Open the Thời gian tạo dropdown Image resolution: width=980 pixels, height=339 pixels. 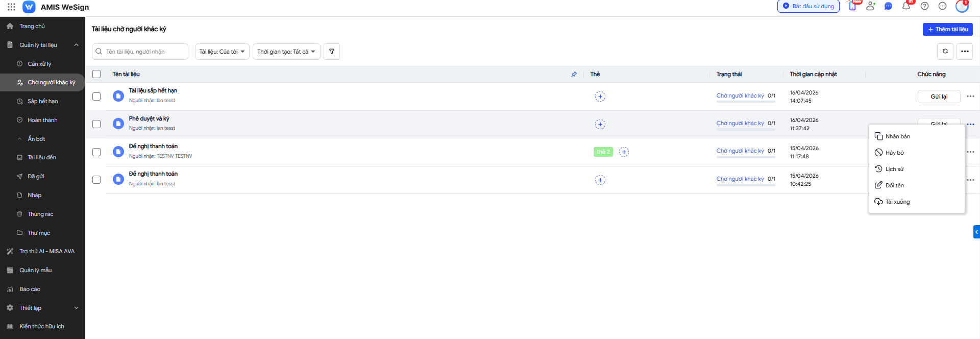(x=286, y=52)
